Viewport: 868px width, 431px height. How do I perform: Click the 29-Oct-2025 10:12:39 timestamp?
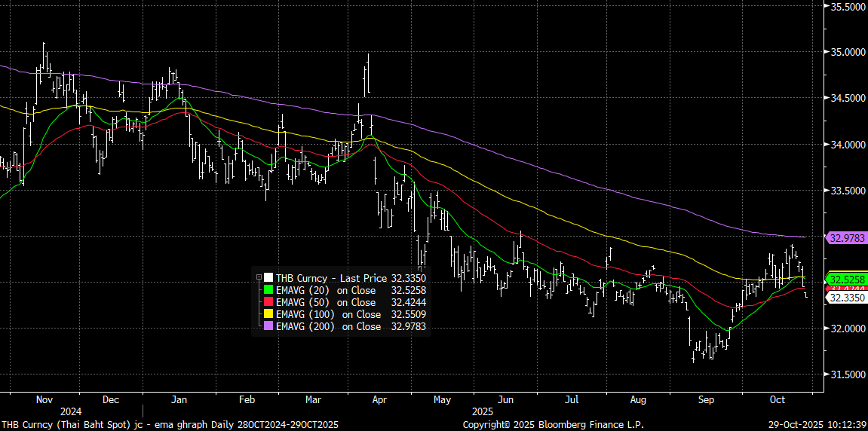pos(816,425)
